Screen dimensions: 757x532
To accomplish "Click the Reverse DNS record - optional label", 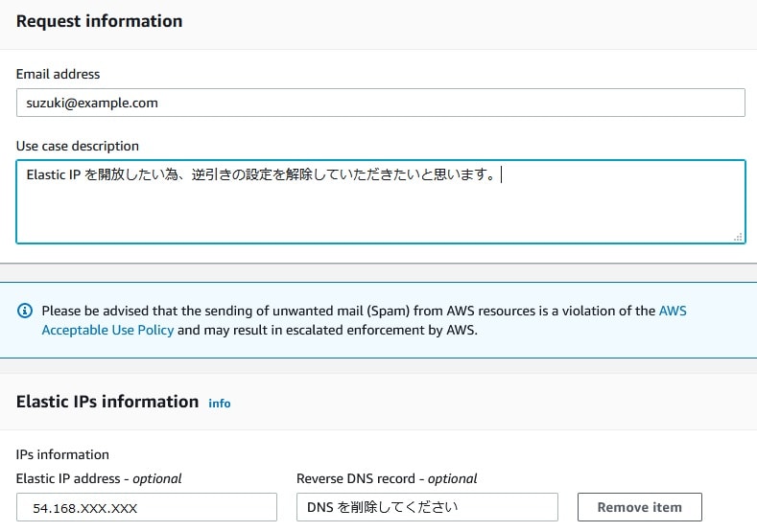I will coord(387,478).
